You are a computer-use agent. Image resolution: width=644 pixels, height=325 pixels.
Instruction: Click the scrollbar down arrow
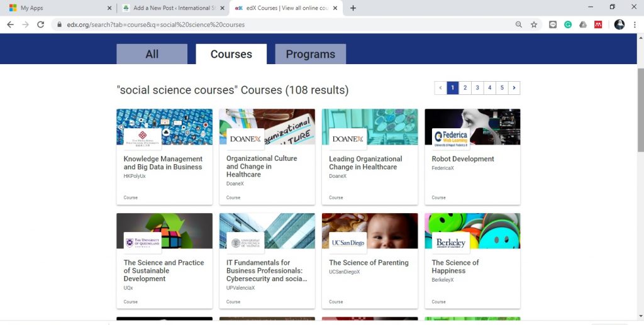tap(640, 316)
